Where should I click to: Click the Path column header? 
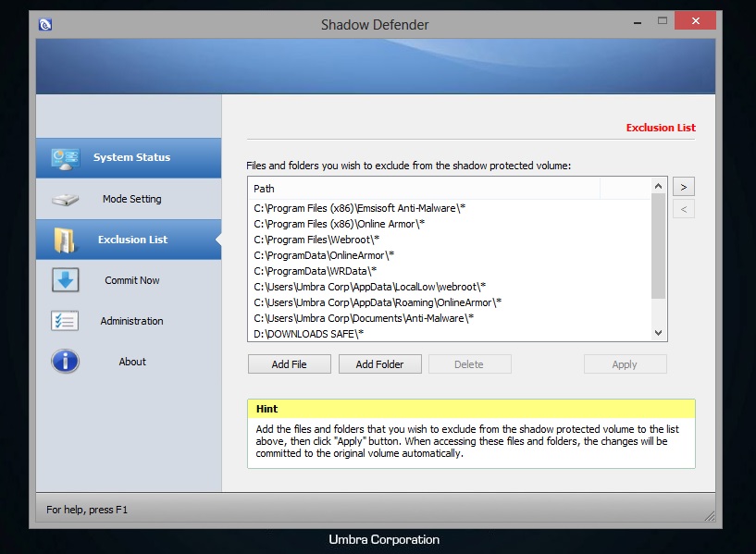click(425, 189)
